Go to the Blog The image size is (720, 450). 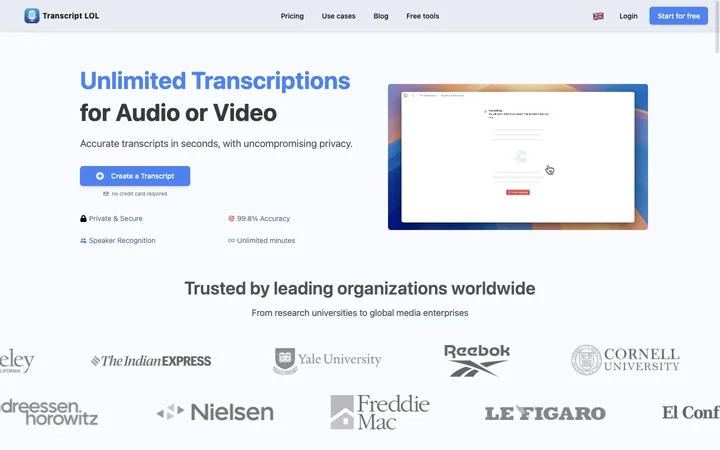pos(381,16)
